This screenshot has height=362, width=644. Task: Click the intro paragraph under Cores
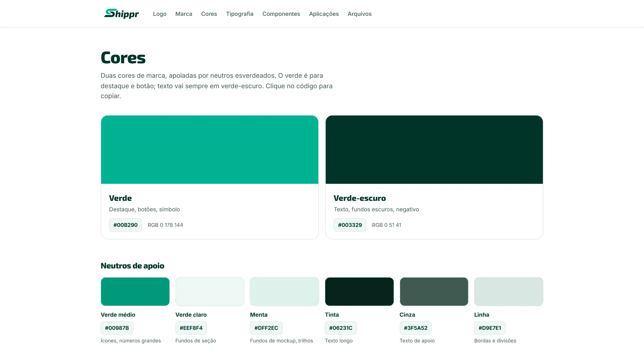point(217,86)
